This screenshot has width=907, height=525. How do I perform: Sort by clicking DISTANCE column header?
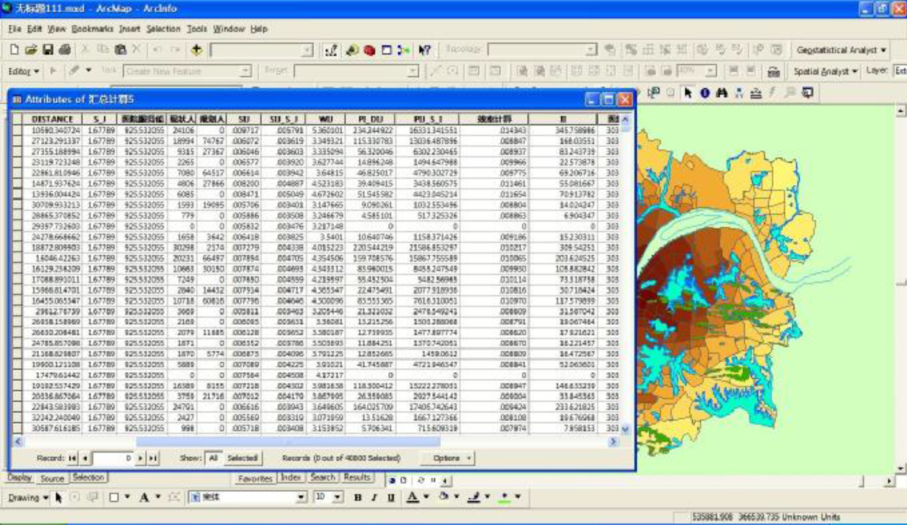click(x=53, y=119)
